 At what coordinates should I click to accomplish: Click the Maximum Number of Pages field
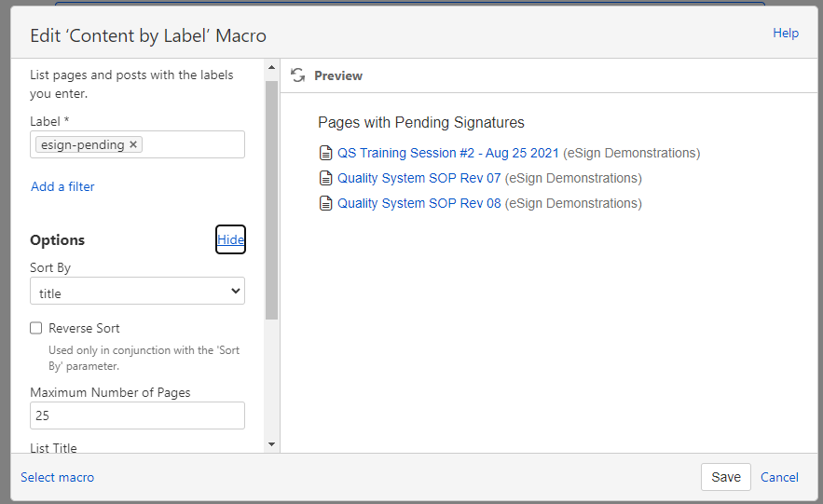click(x=137, y=415)
